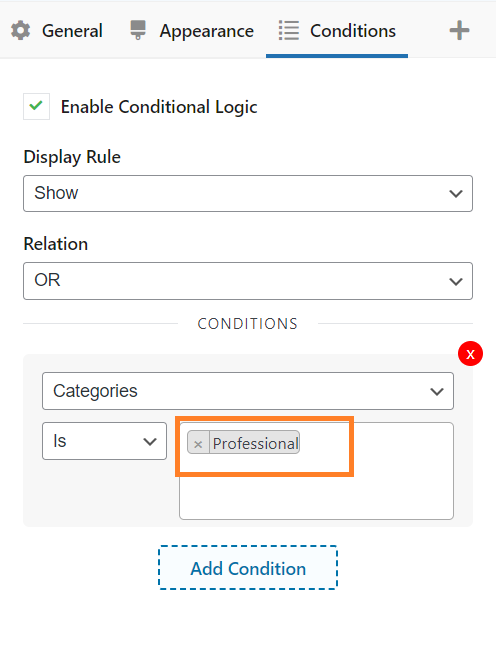Click the Enable Conditional Logic label
Image resolution: width=496 pixels, height=647 pixels.
tap(159, 107)
